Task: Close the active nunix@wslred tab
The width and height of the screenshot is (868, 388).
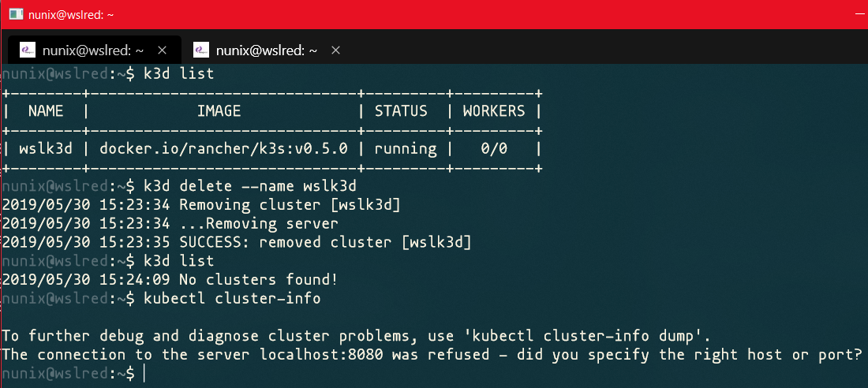Action: pyautogui.click(x=162, y=50)
